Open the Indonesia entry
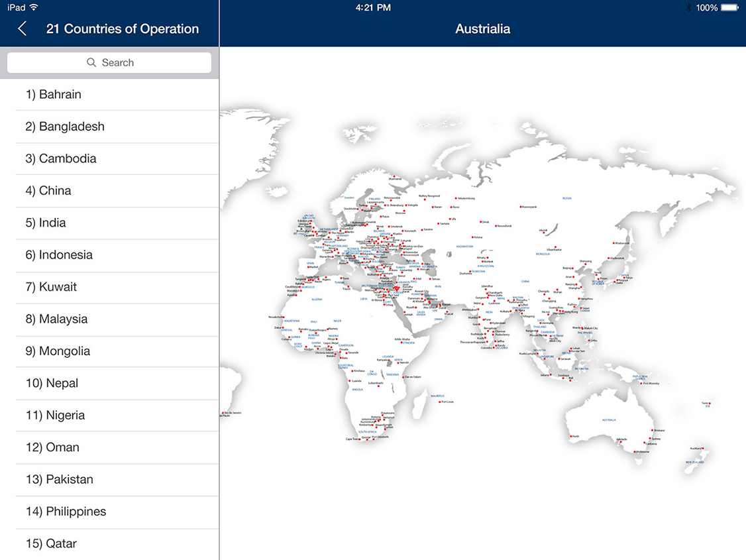746x560 pixels. coord(109,255)
